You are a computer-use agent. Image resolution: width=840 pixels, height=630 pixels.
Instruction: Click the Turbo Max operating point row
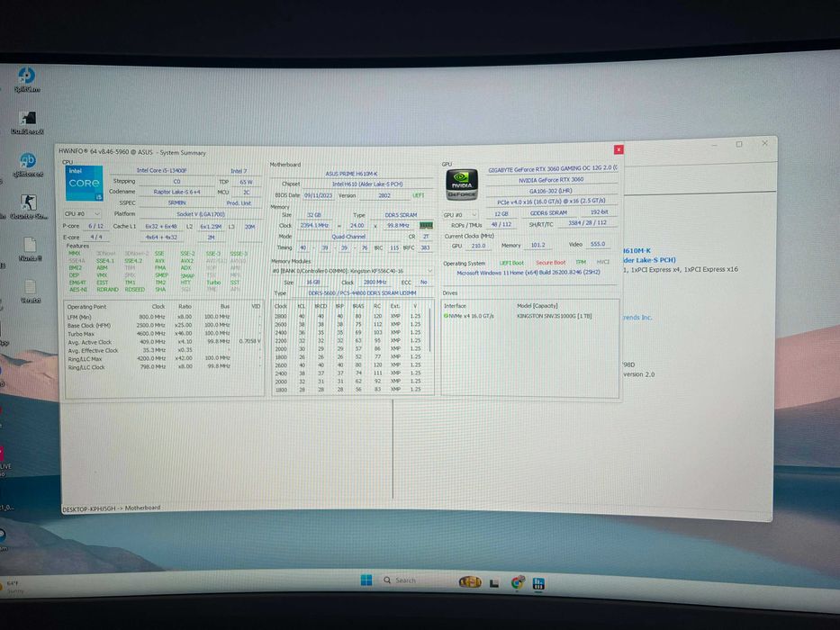[163, 333]
